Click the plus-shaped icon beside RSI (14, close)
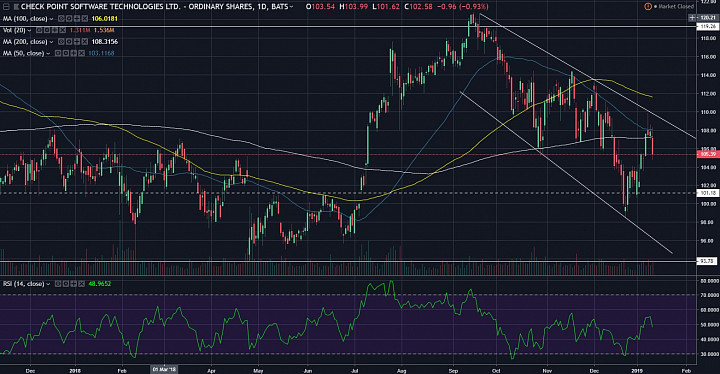Screen dimensions: 720x374 point(73,284)
